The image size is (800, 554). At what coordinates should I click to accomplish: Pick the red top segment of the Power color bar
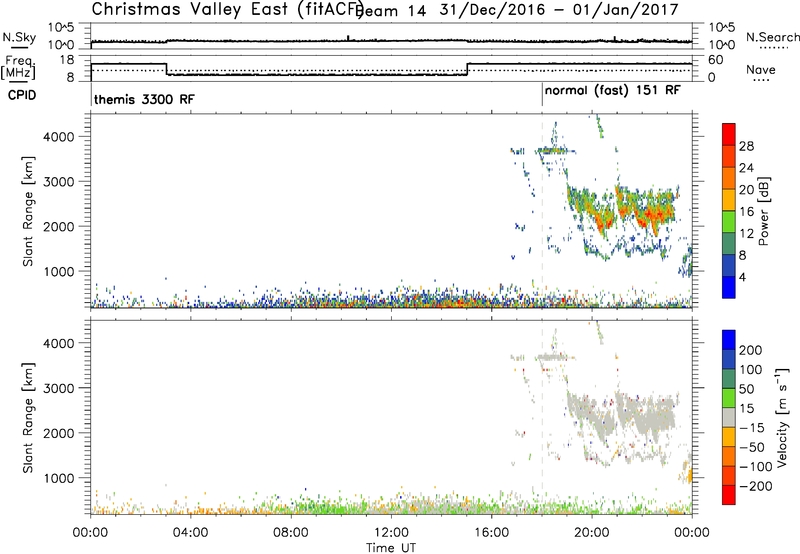pos(729,134)
